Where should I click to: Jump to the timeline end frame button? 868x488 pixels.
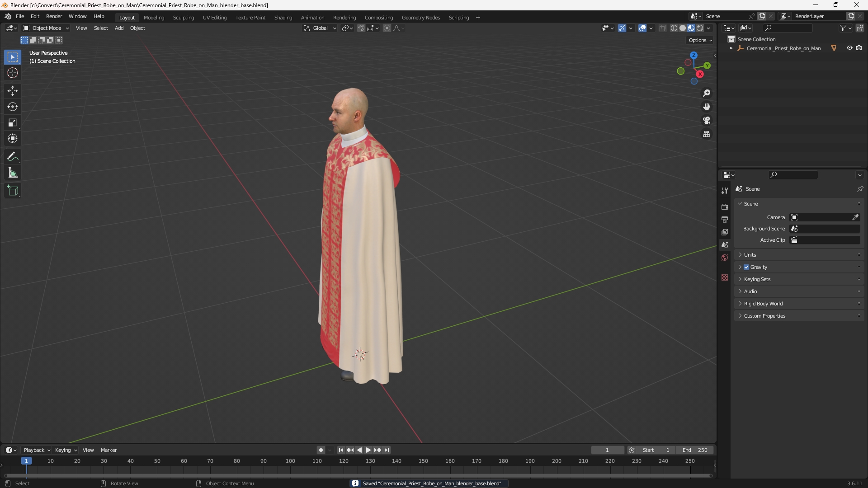387,450
